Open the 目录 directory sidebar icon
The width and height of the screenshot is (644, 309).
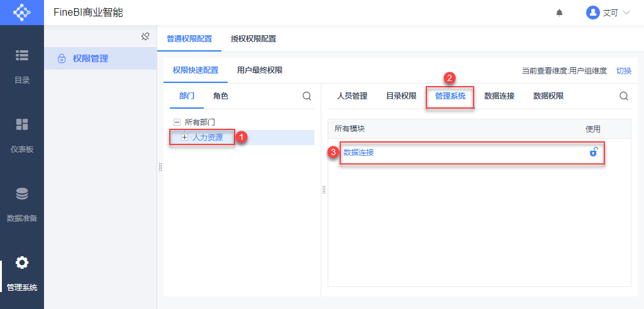[x=22, y=56]
